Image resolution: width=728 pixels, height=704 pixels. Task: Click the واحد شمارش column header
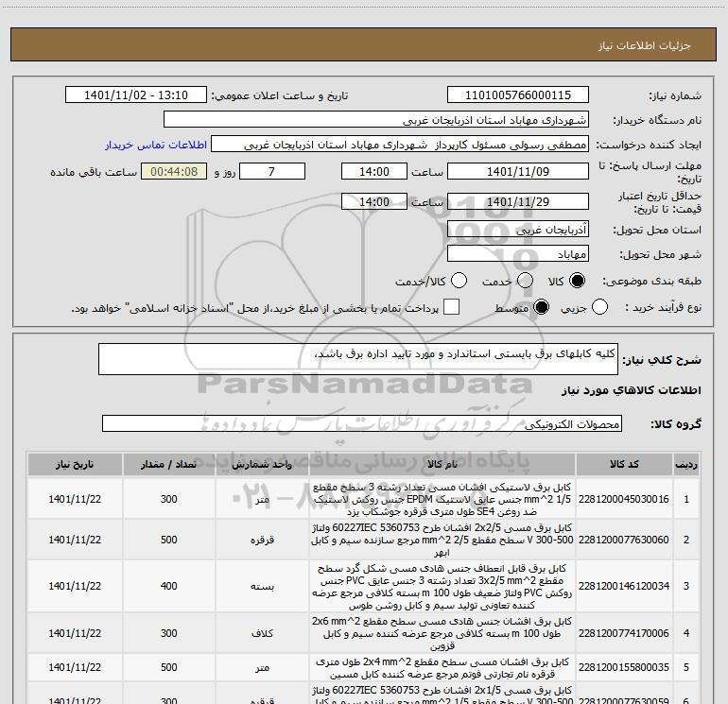point(262,465)
